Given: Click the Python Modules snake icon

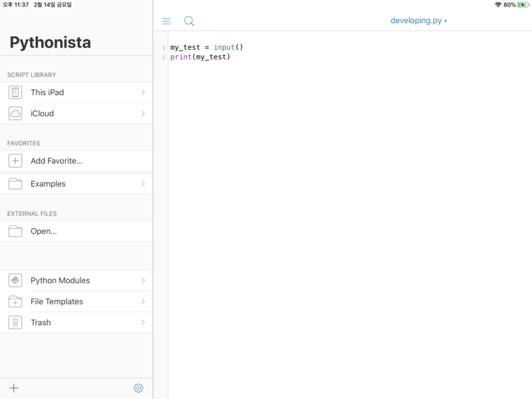Looking at the screenshot, I should [15, 280].
